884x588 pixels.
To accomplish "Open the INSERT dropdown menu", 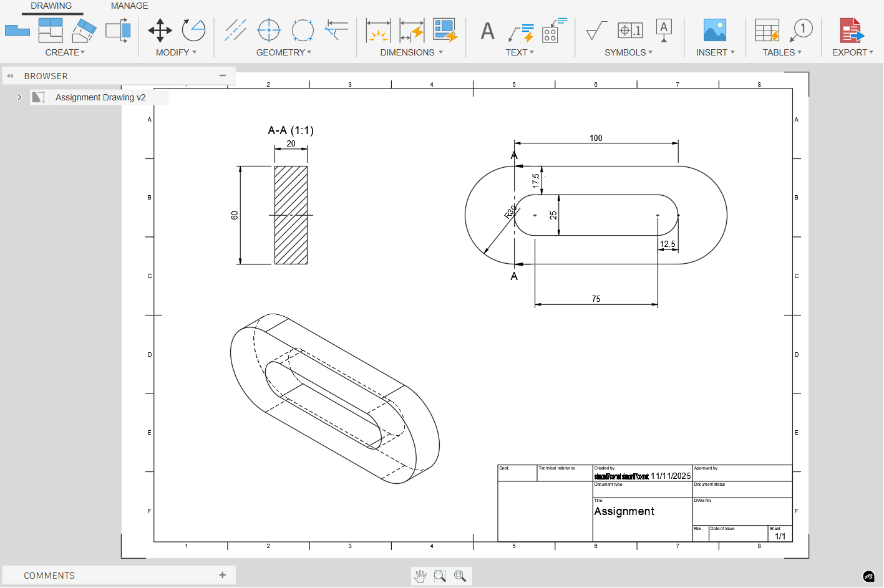I will [716, 52].
